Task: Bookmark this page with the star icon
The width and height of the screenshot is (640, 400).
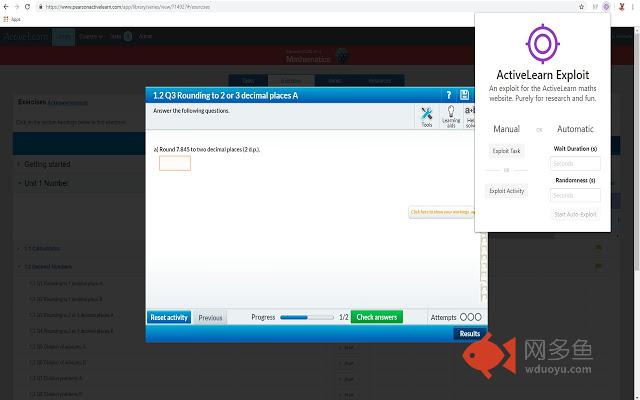Action: coord(582,7)
